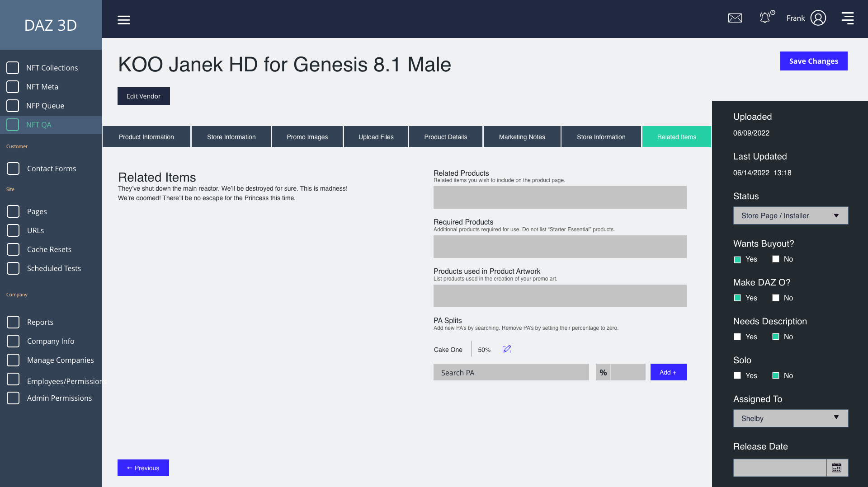Click the edit pencil next to Cake One

[506, 349]
